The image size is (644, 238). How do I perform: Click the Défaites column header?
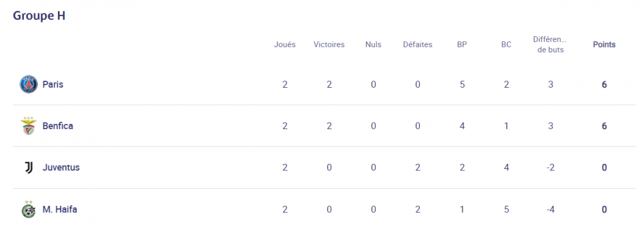(x=418, y=45)
